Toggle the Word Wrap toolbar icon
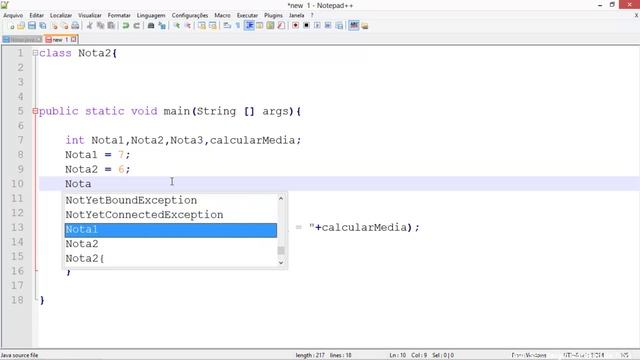 point(227,26)
